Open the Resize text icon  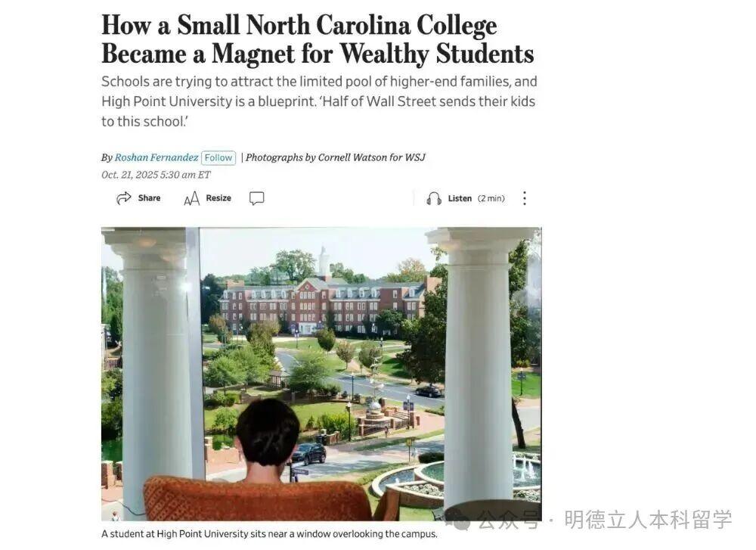191,197
